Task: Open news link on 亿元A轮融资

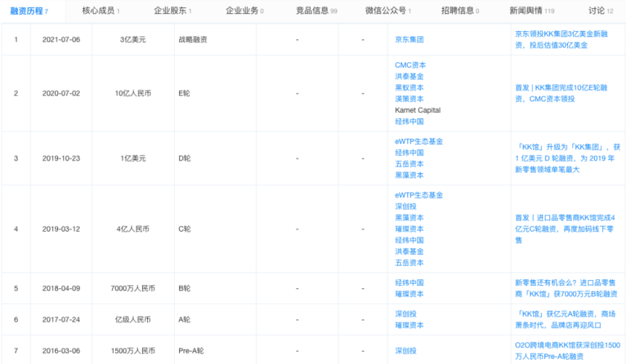Action: [565, 319]
